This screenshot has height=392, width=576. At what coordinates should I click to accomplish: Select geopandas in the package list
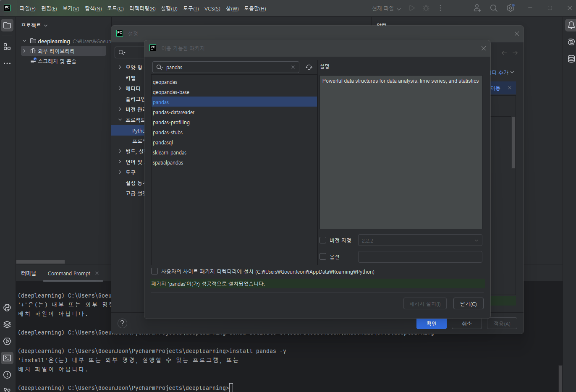pos(234,82)
